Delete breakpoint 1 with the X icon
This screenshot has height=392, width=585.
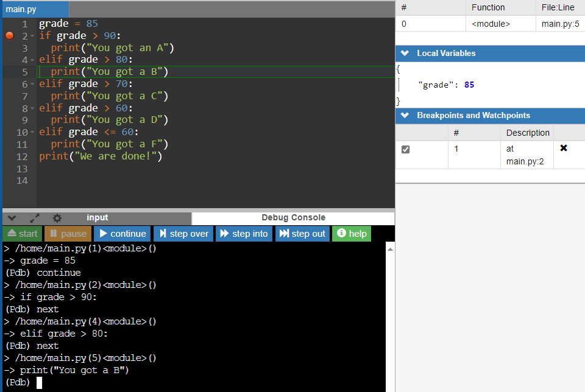point(563,148)
